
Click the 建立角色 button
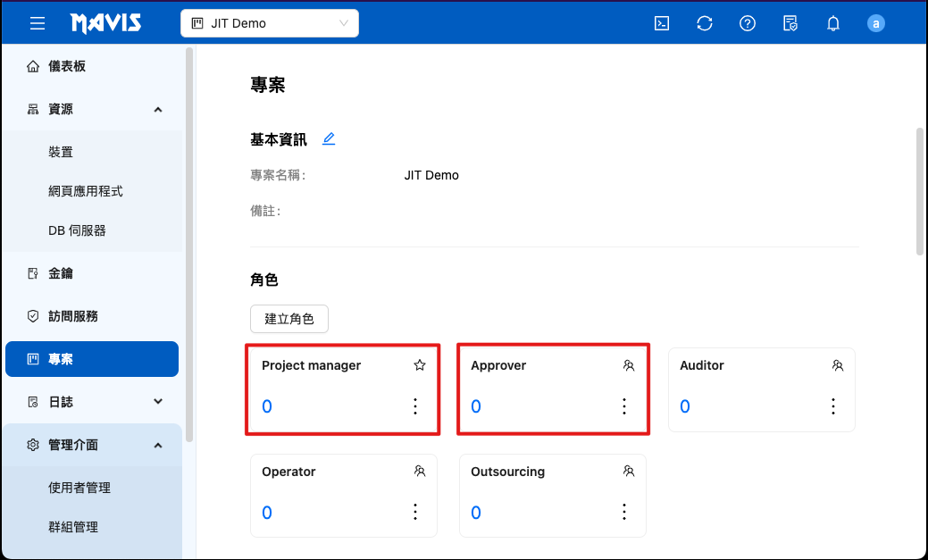pyautogui.click(x=289, y=319)
